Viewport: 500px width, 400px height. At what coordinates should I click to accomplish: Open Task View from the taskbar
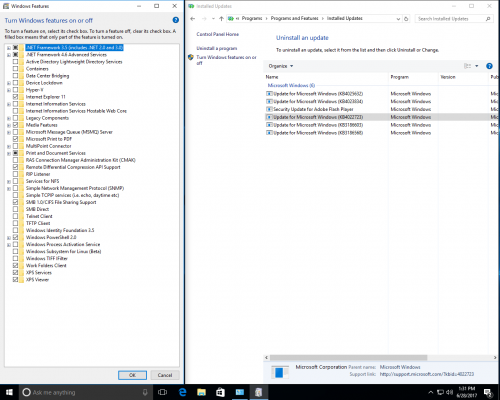point(162,392)
